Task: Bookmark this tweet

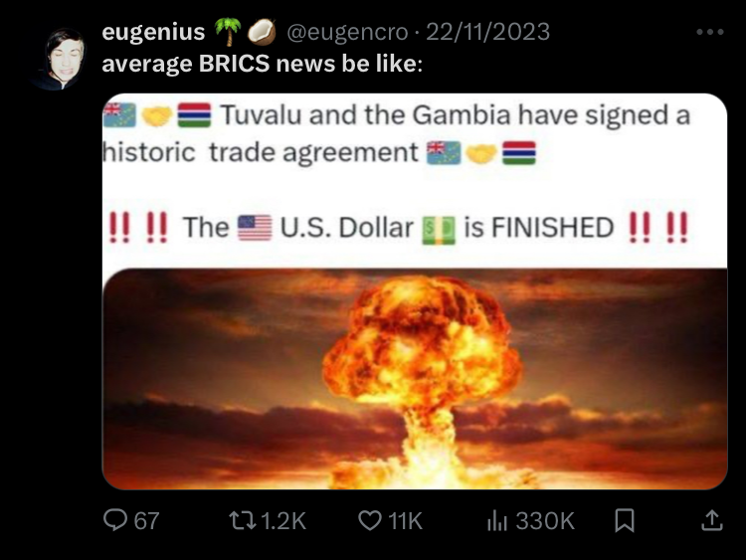Action: coord(625,520)
